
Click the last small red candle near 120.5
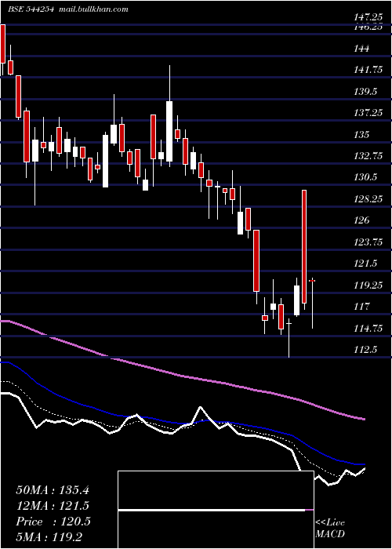pyautogui.click(x=312, y=281)
